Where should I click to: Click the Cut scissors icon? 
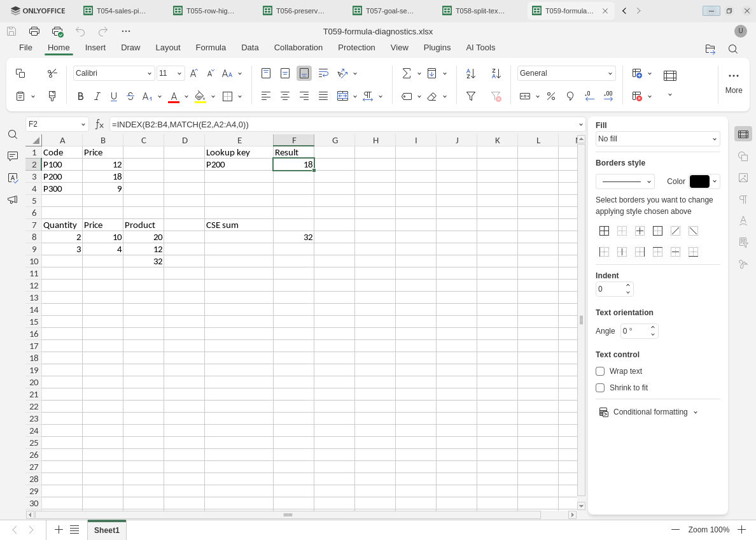coord(52,73)
